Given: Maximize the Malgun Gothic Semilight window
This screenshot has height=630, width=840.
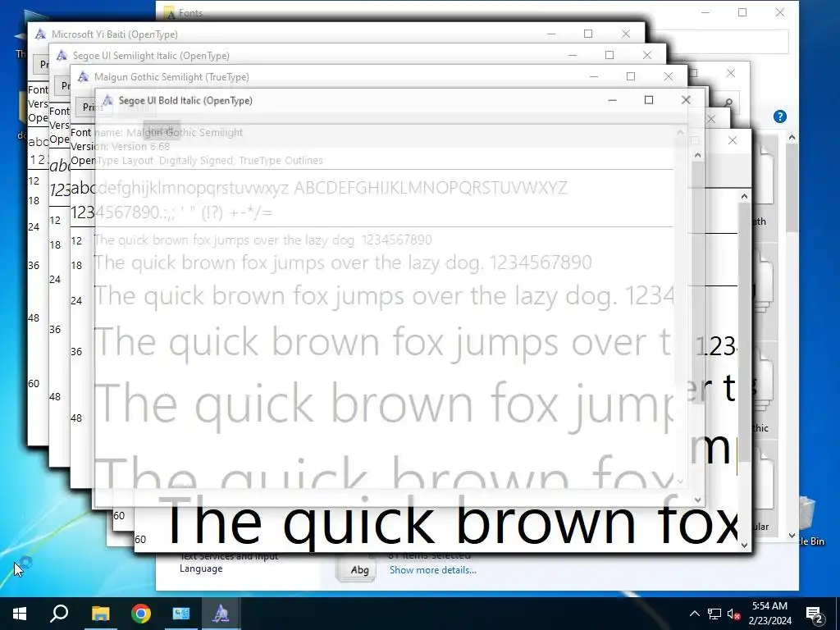Looking at the screenshot, I should click(631, 76).
